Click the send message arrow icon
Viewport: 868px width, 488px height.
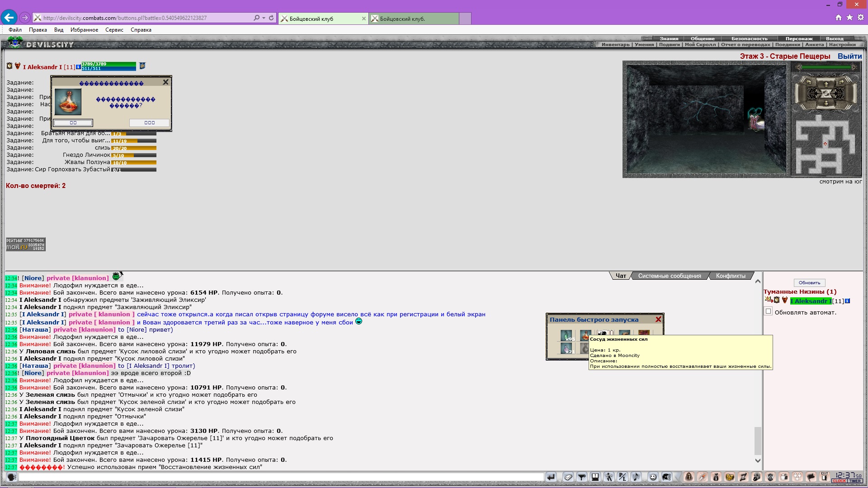pyautogui.click(x=551, y=477)
